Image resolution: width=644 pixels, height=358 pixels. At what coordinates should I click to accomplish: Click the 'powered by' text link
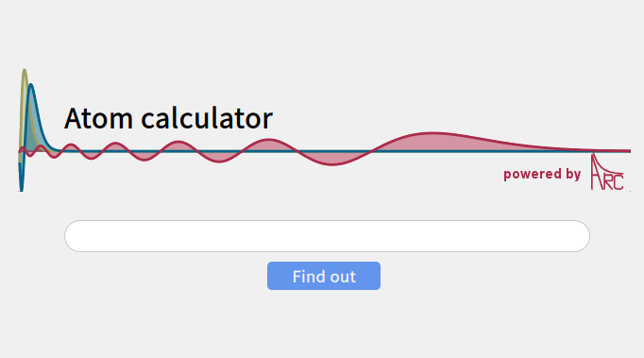pyautogui.click(x=542, y=174)
